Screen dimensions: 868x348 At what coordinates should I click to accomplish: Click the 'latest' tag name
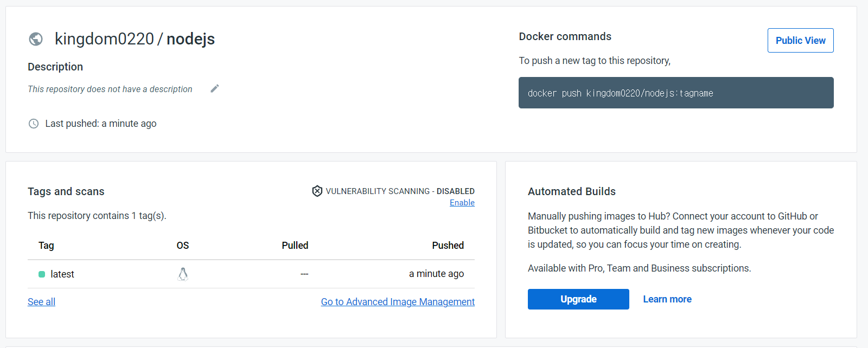click(62, 274)
